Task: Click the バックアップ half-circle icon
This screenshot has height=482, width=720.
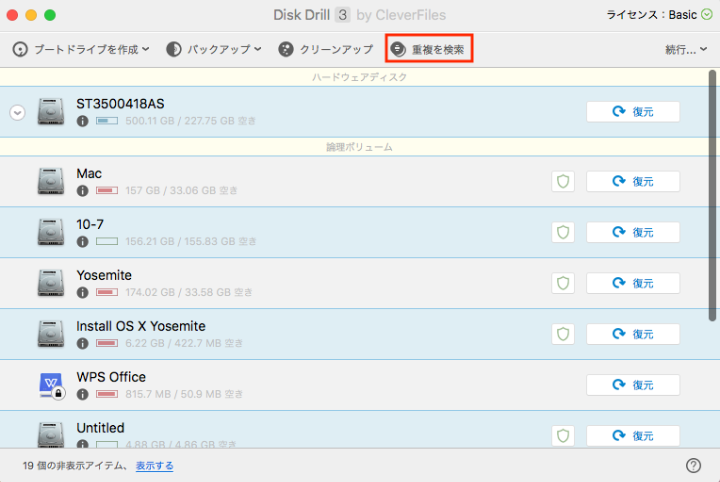Action: click(174, 49)
